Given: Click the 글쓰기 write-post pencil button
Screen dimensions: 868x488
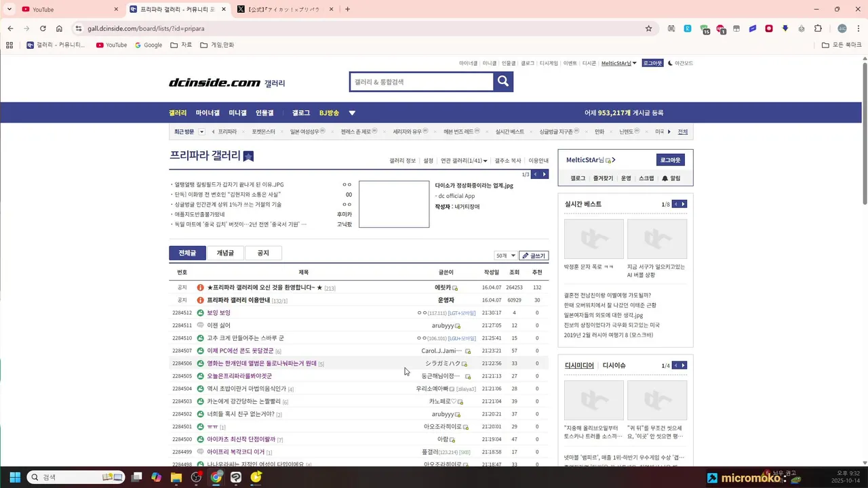Looking at the screenshot, I should (534, 256).
